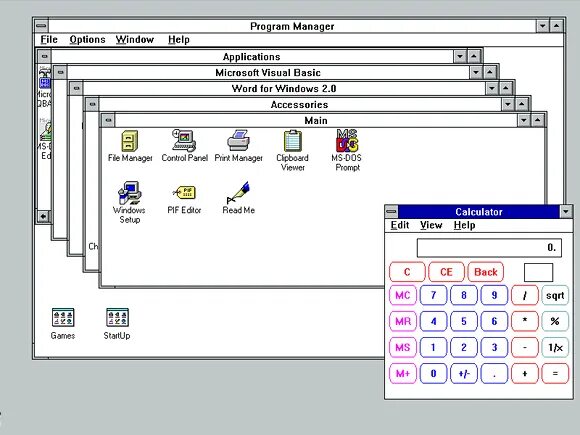Click the Back button in Calculator
The width and height of the screenshot is (580, 435).
click(x=485, y=272)
